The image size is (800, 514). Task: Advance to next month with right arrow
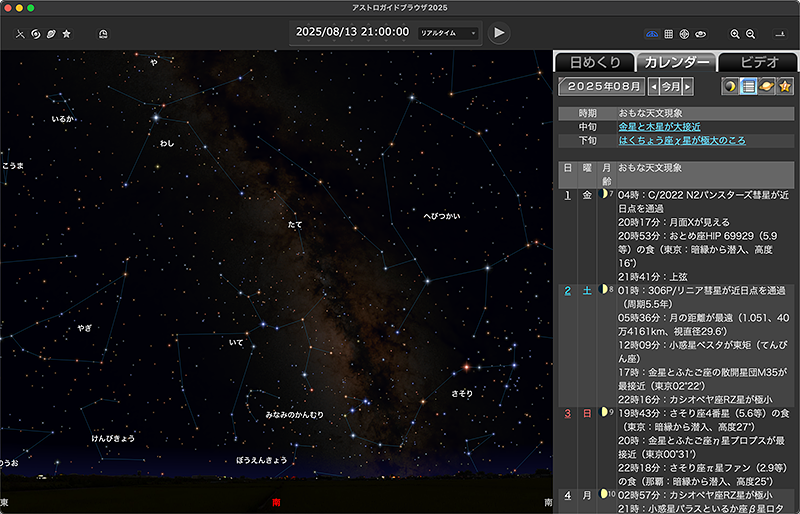coord(688,87)
